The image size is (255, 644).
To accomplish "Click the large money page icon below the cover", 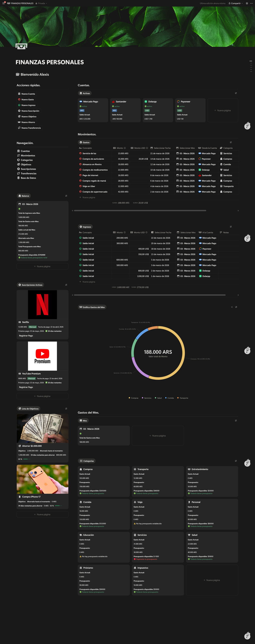I will click(21, 46).
